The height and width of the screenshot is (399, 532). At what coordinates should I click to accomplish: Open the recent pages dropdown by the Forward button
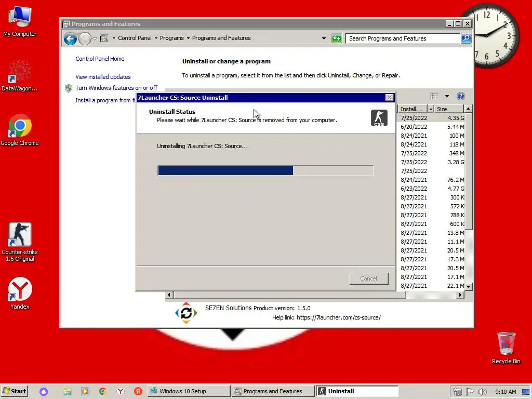coord(95,38)
